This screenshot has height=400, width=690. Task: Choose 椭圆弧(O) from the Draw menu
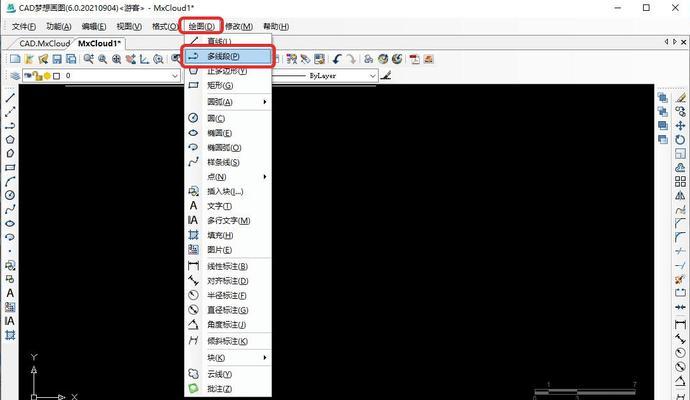(x=228, y=148)
